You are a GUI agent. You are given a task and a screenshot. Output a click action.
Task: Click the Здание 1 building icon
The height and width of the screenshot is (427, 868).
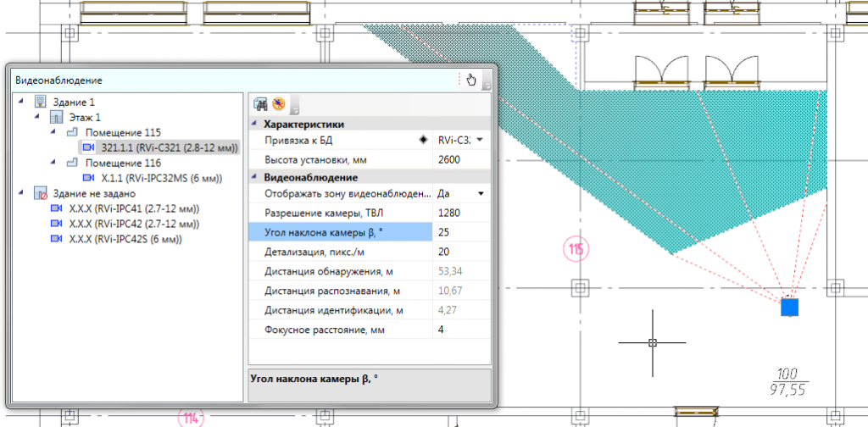coord(40,102)
